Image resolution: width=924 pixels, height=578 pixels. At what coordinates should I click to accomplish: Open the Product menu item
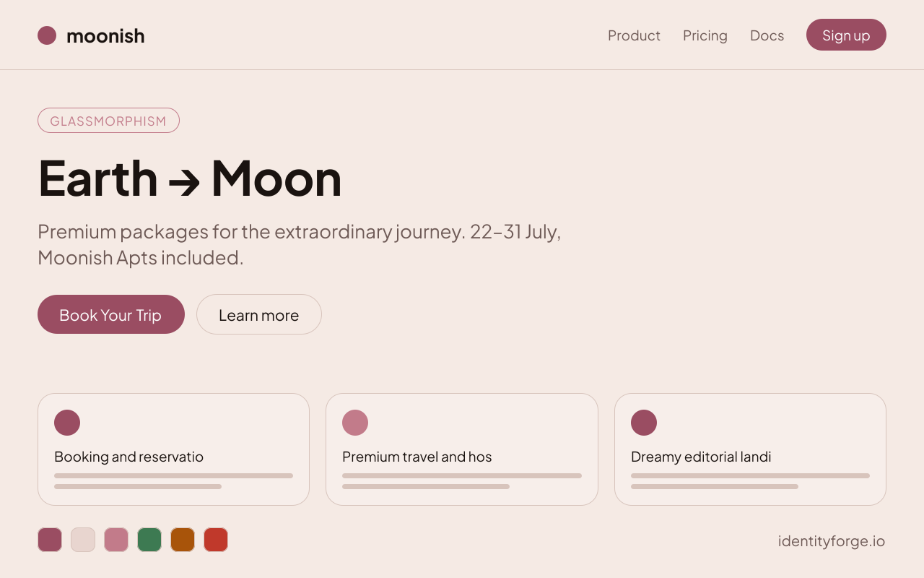[634, 35]
